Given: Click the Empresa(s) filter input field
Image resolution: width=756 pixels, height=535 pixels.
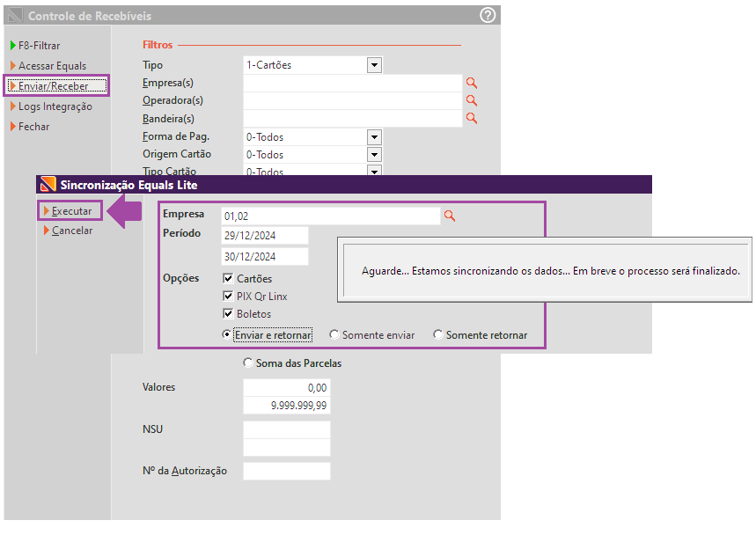Looking at the screenshot, I should click(x=352, y=83).
